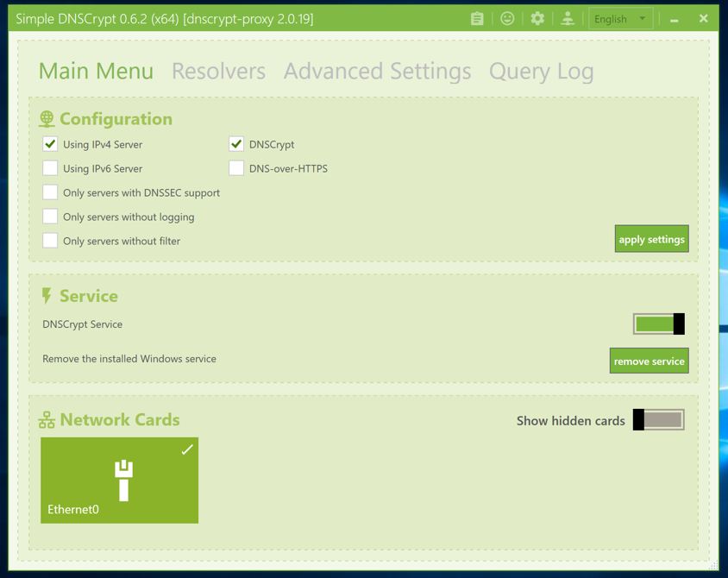Close the Simple DNSCrypt window
728x578 pixels.
click(703, 19)
